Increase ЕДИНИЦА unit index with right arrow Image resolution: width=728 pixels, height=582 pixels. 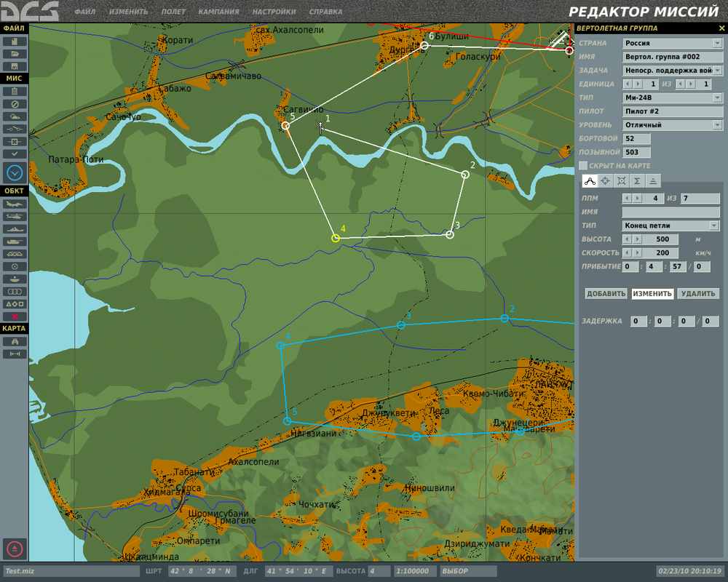point(638,84)
